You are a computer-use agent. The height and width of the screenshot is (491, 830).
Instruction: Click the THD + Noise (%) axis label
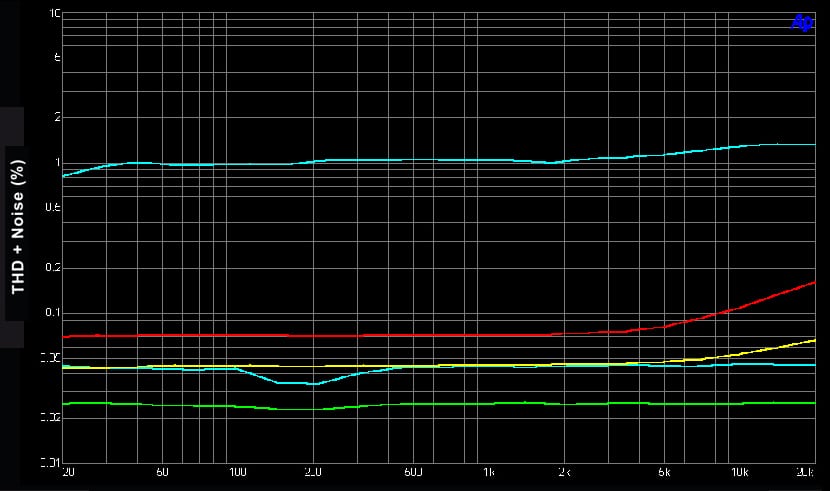point(17,227)
